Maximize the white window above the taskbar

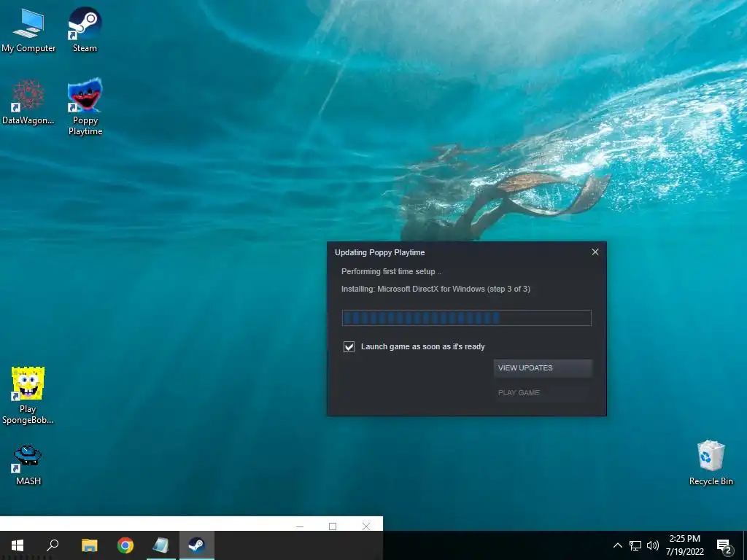coord(333,526)
